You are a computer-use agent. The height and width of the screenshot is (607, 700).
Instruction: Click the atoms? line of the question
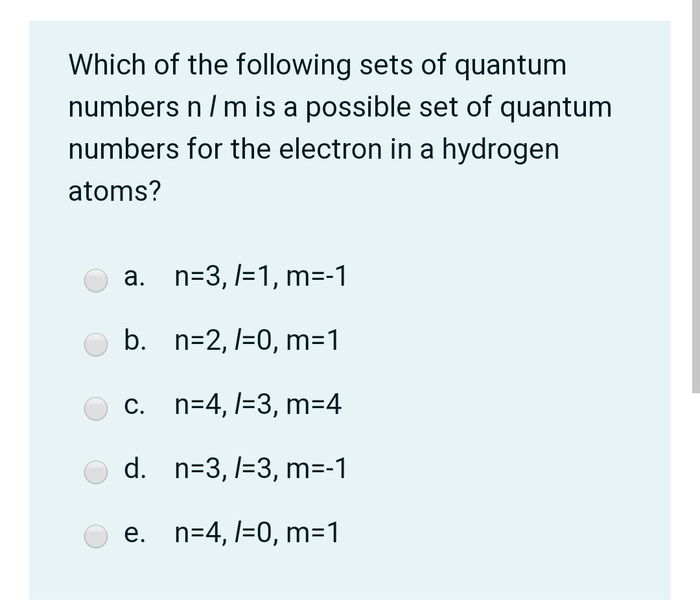(x=113, y=190)
